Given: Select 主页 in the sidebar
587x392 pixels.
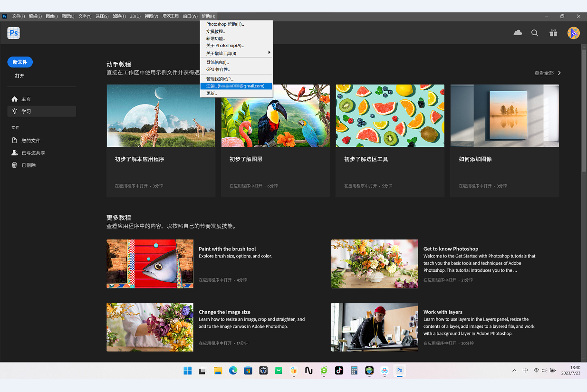Looking at the screenshot, I should tap(41, 99).
